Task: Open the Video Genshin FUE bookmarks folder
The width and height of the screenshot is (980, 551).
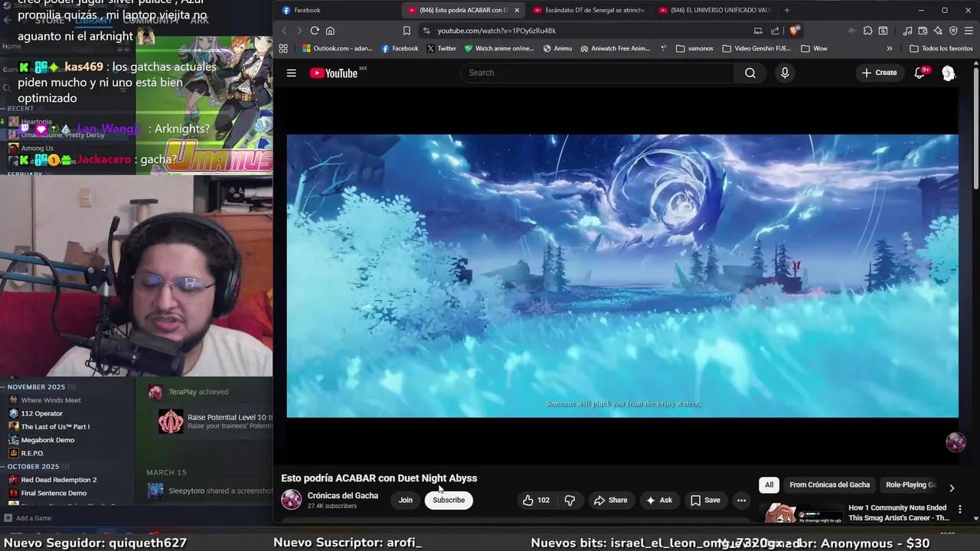Action: pyautogui.click(x=756, y=48)
